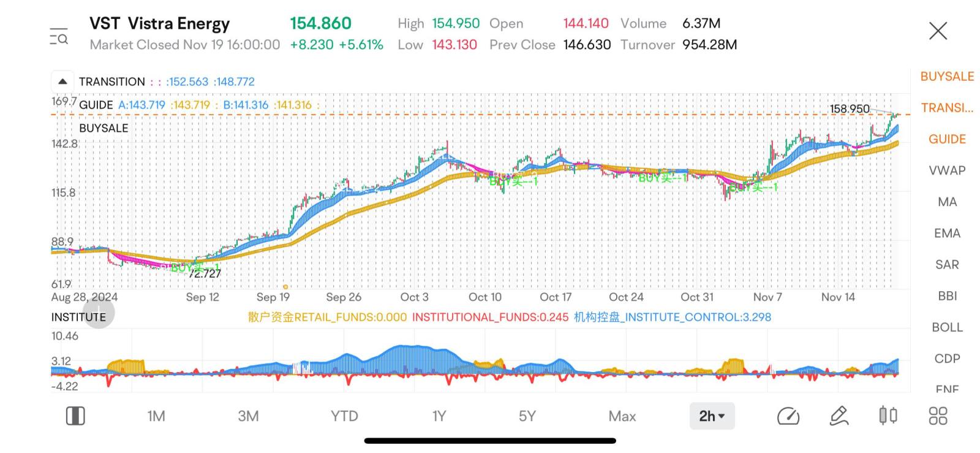980x453 pixels.
Task: Enable the BBI indicator
Action: (947, 295)
